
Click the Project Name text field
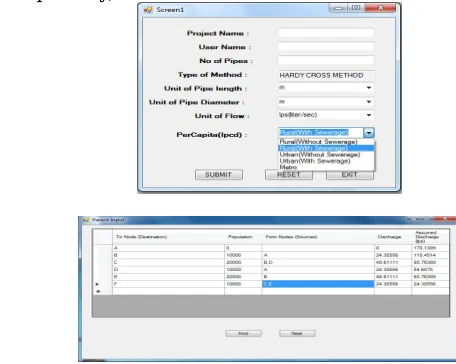pyautogui.click(x=326, y=33)
